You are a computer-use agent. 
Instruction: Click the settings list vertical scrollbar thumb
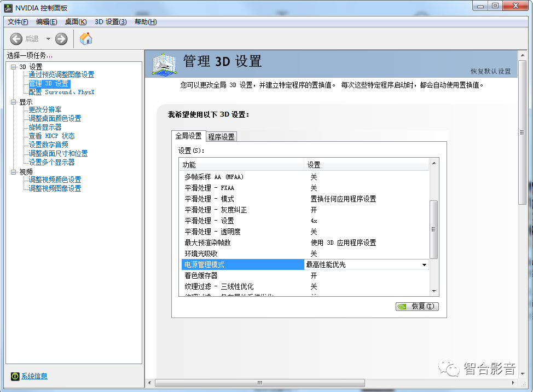click(x=434, y=229)
